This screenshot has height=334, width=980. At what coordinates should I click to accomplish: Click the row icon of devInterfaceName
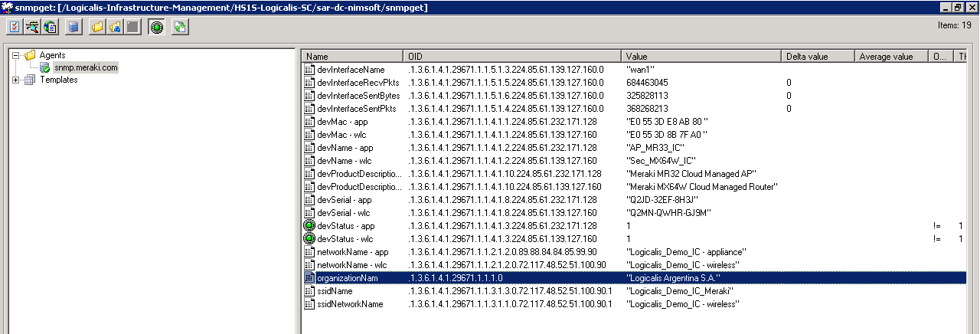click(309, 70)
